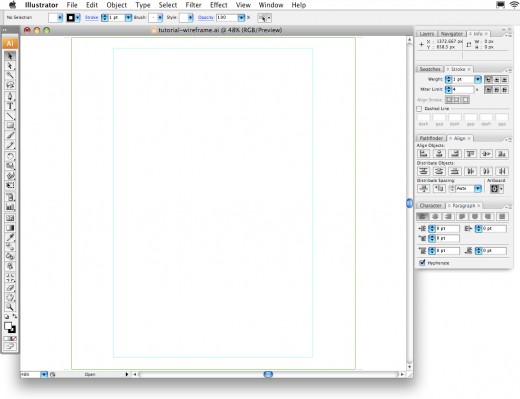Click vertical distribute space icon
Viewport: 520px width, 399px height.
pyautogui.click(x=423, y=189)
